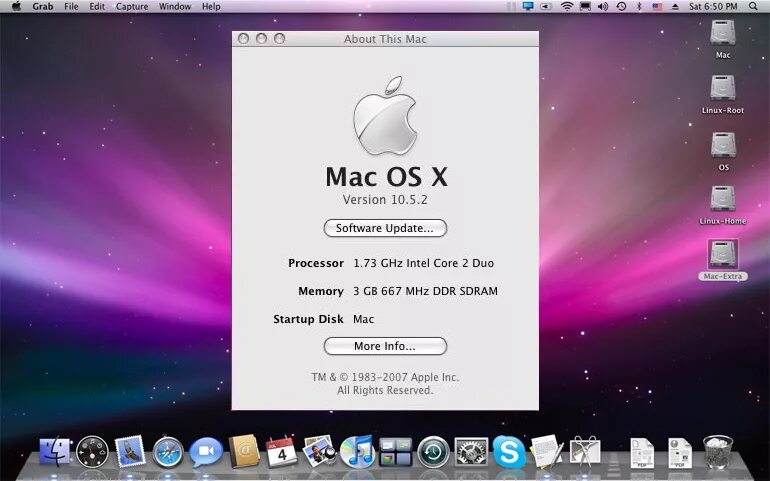Viewport: 770px width, 481px height.
Task: Close the About This Mac window
Action: click(x=243, y=38)
